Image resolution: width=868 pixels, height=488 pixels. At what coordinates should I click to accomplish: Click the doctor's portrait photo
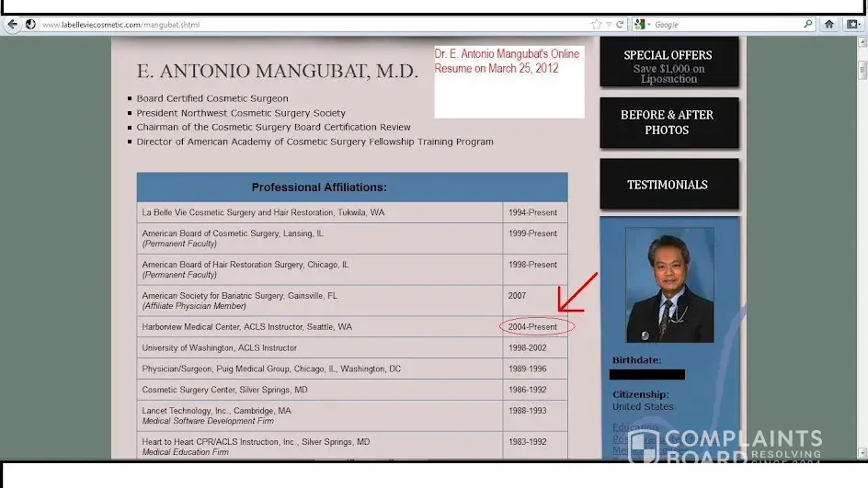click(668, 285)
